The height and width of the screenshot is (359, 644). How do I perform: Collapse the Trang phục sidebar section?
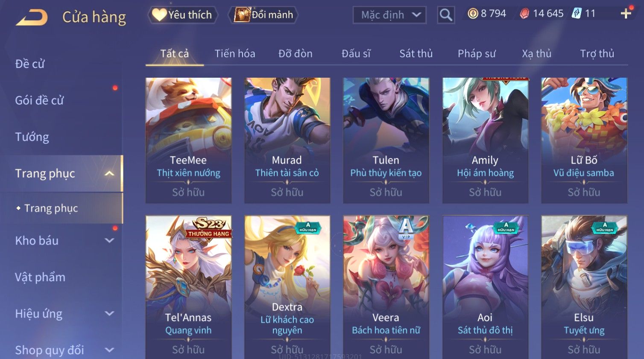pyautogui.click(x=110, y=173)
